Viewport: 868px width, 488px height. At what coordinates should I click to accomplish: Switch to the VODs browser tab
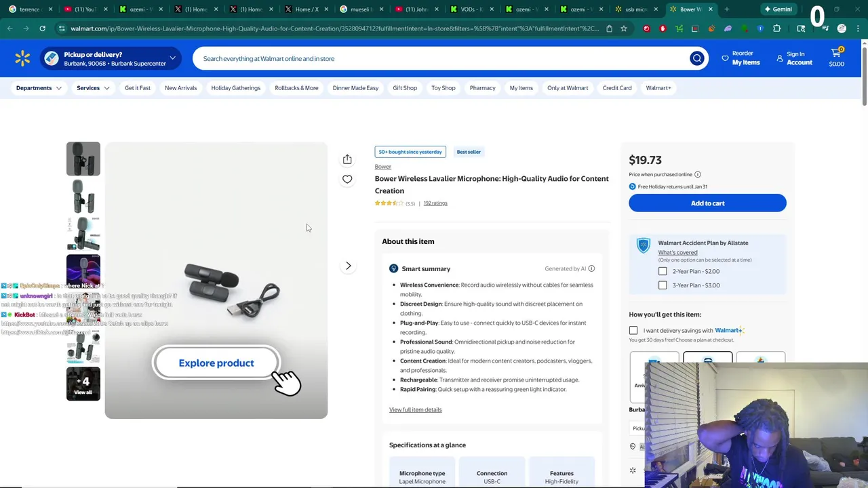tap(471, 9)
